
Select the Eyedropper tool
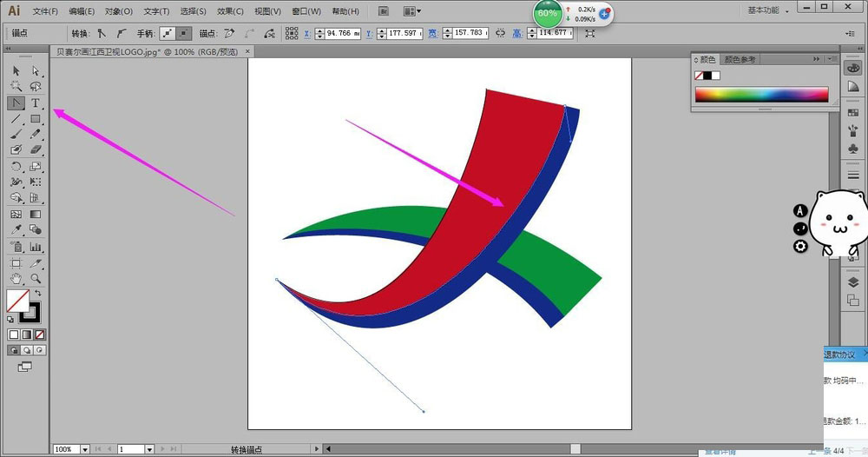coord(16,230)
